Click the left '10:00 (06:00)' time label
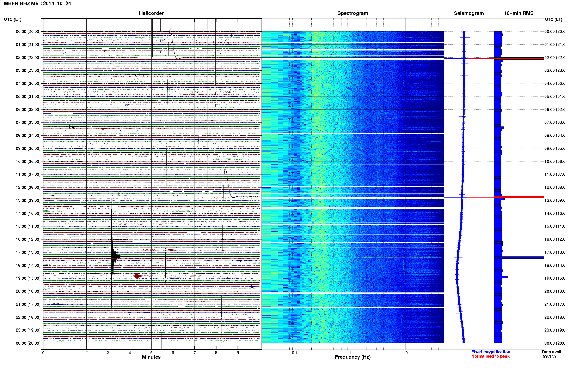Image resolution: width=588 pixels, height=368 pixels. tap(28, 161)
